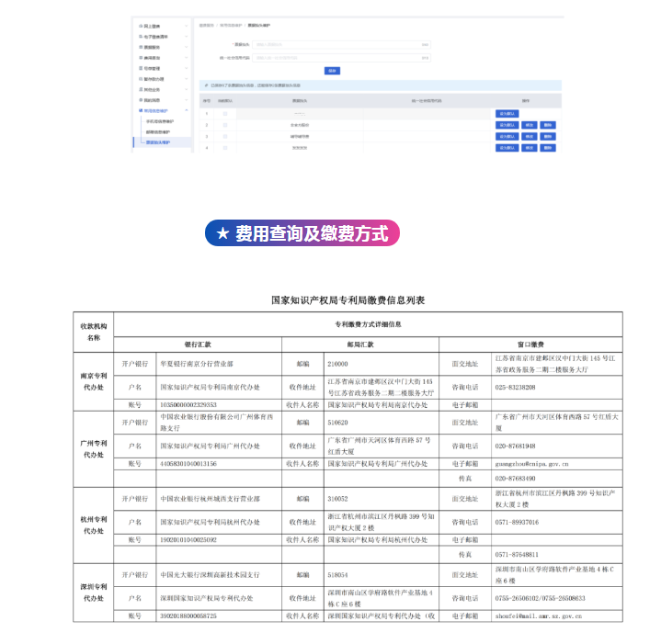Click the 费用查询及缴费方式 banner
The height and width of the screenshot is (644, 661).
pos(302,233)
